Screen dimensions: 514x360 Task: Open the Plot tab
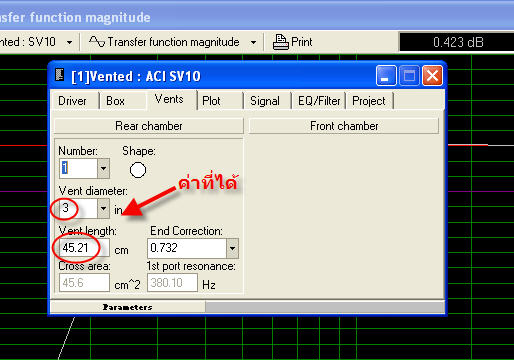coord(211,101)
